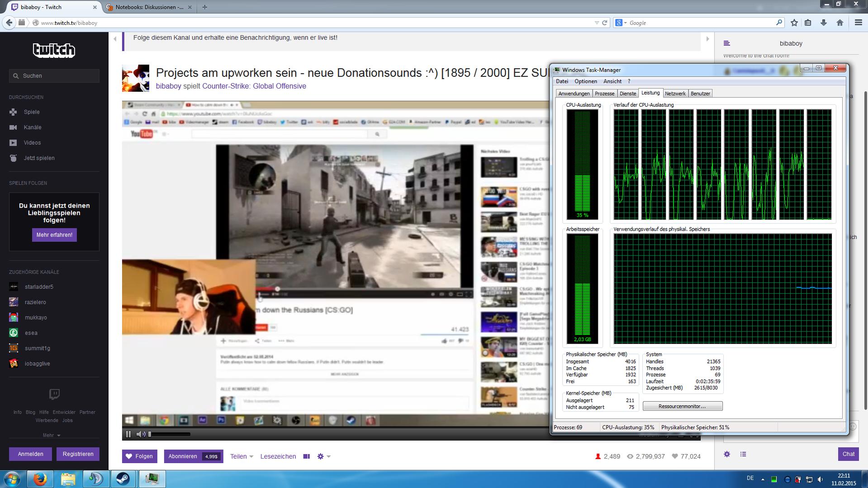Switch to the Benutzer tab in Task Manager

tap(700, 94)
